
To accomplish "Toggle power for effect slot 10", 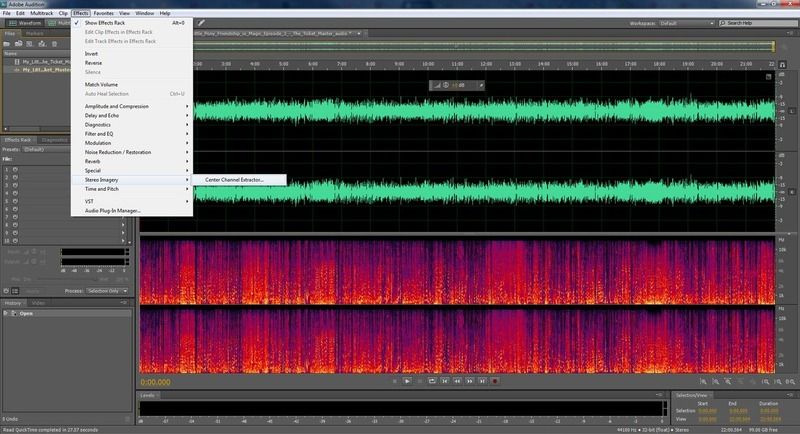I will pos(15,241).
